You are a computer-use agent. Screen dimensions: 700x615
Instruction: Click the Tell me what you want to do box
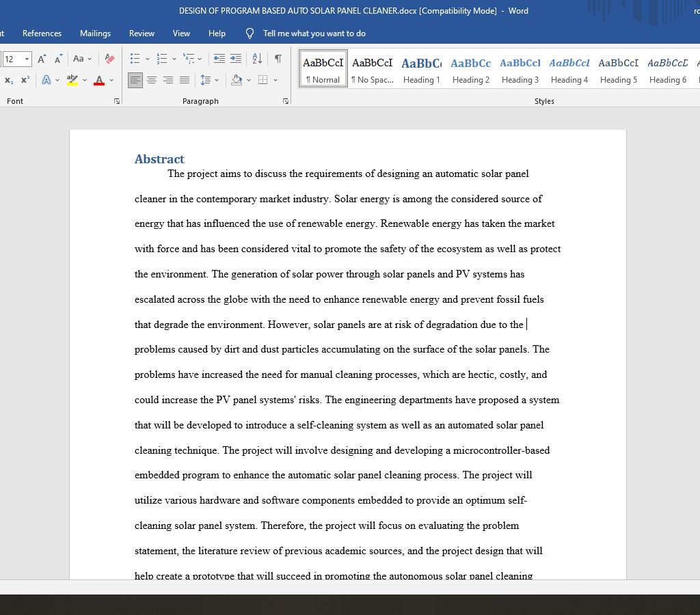(x=314, y=33)
